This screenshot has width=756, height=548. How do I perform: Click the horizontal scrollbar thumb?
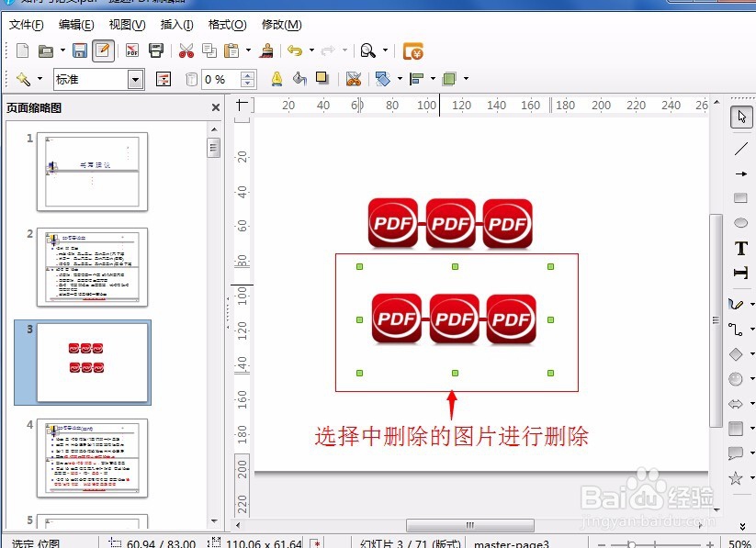[x=470, y=525]
